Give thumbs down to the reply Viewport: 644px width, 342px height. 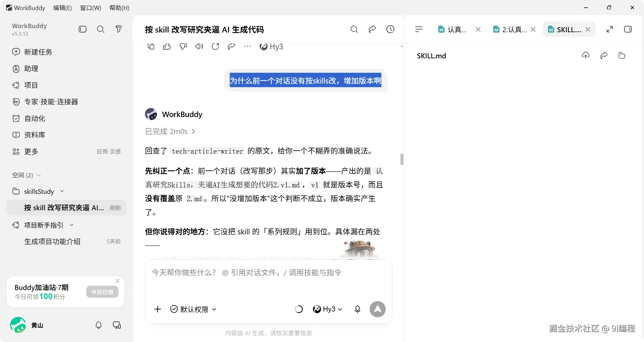tap(183, 47)
